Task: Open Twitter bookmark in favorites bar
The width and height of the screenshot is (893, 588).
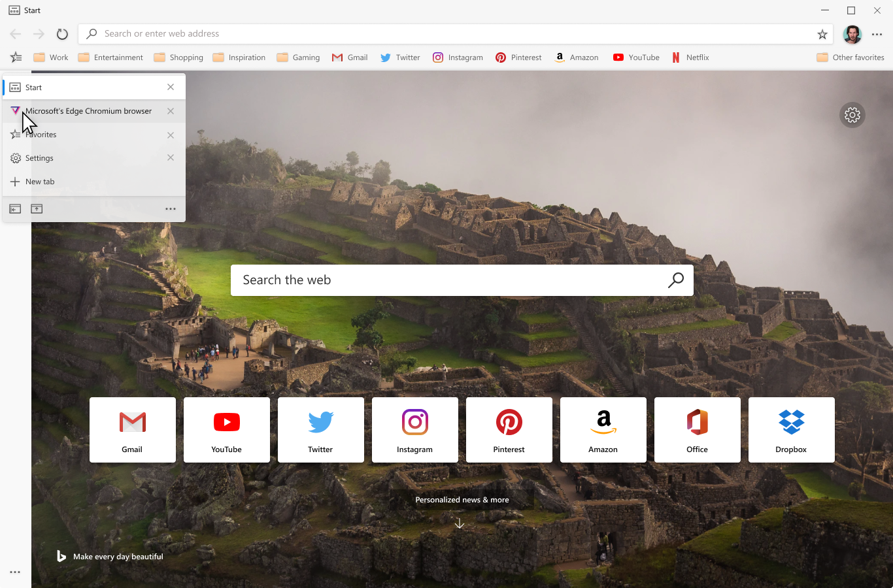Action: pyautogui.click(x=400, y=57)
